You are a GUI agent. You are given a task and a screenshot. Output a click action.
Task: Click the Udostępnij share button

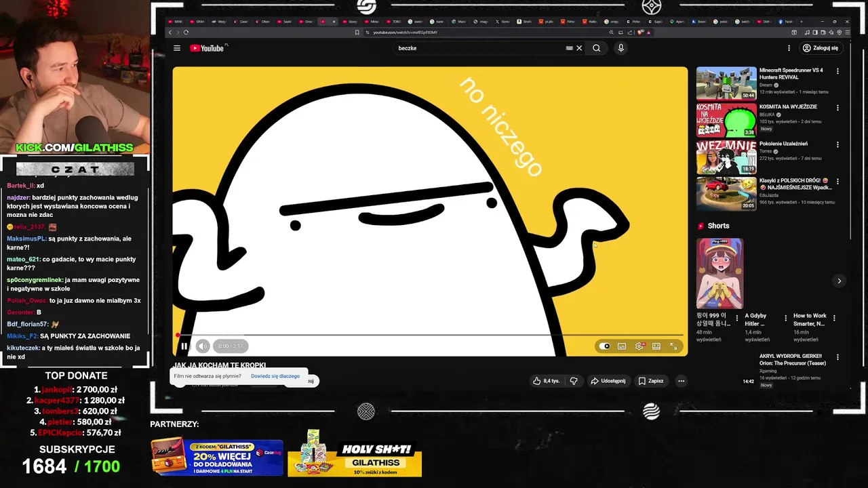(x=608, y=381)
